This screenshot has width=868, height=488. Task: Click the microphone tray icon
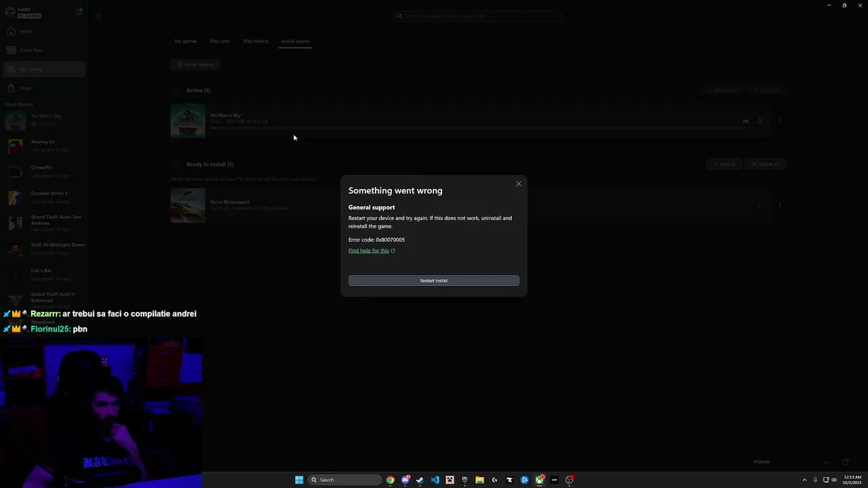(x=815, y=480)
